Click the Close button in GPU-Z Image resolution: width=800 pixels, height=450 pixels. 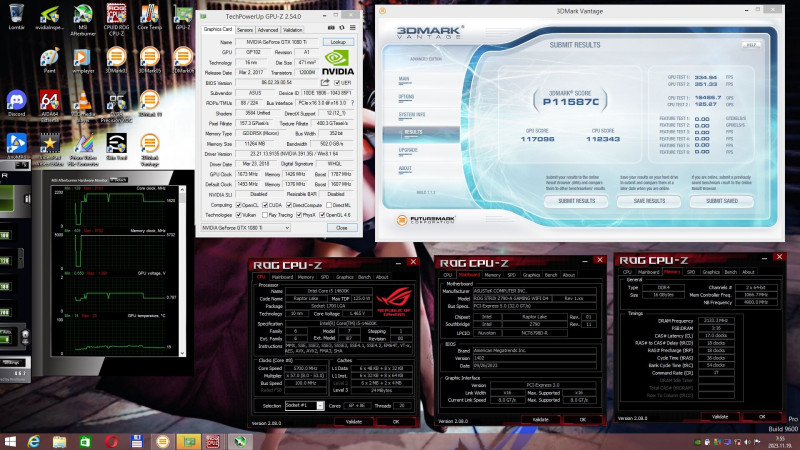pos(342,228)
